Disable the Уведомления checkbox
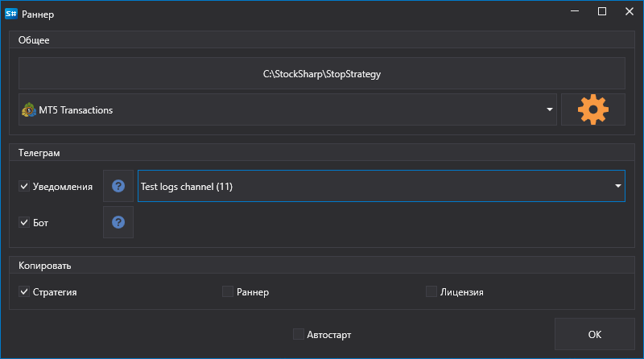The height and width of the screenshot is (359, 644). [x=24, y=186]
